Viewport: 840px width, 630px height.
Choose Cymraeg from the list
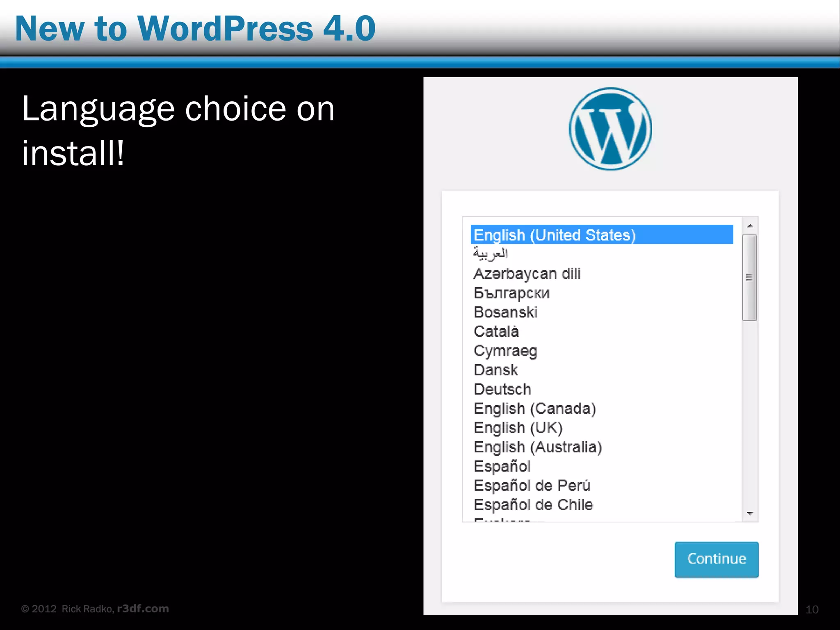point(602,350)
